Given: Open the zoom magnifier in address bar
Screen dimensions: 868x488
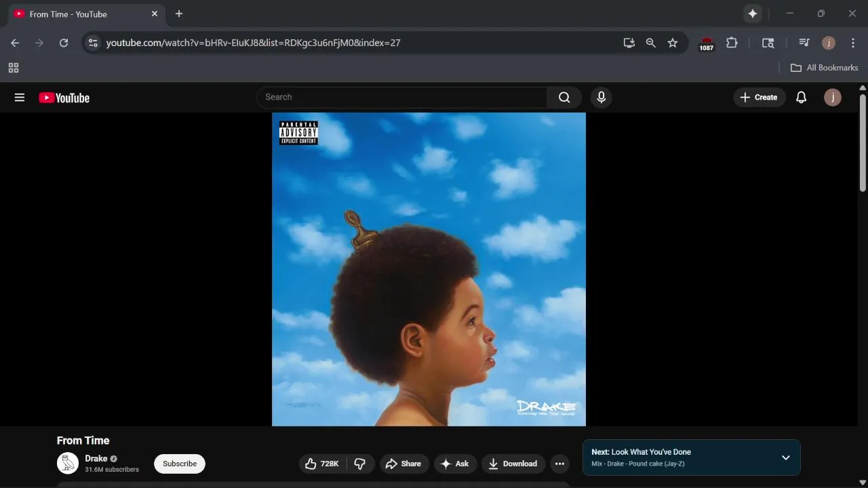Looking at the screenshot, I should pos(651,43).
